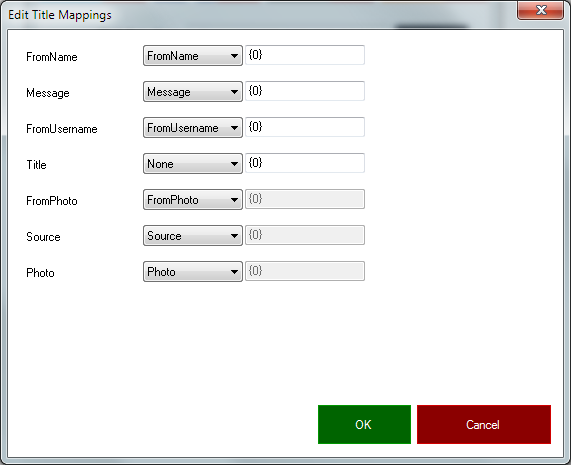Image resolution: width=571 pixels, height=465 pixels.
Task: Confirm with the green OK button
Action: (x=364, y=425)
